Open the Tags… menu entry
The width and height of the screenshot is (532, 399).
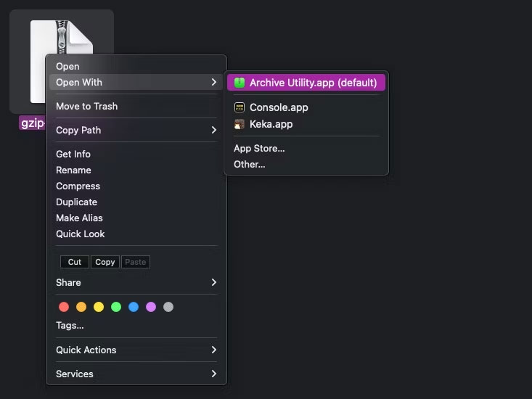pyautogui.click(x=136, y=326)
